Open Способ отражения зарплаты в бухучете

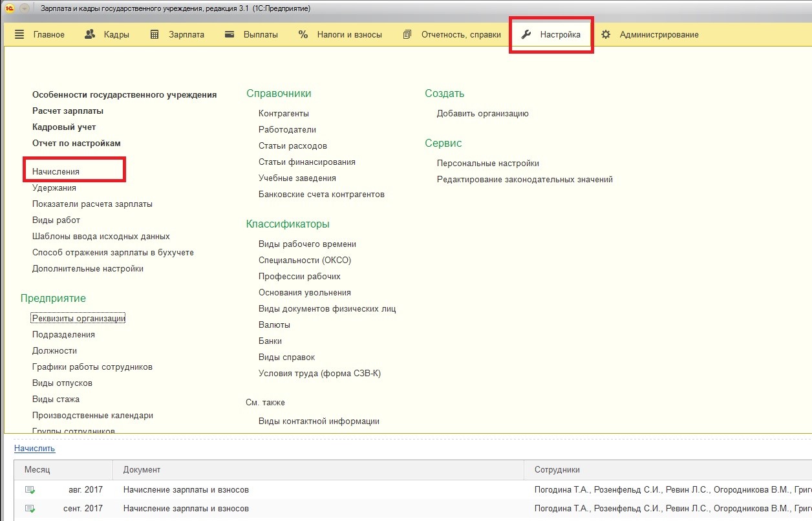(113, 252)
